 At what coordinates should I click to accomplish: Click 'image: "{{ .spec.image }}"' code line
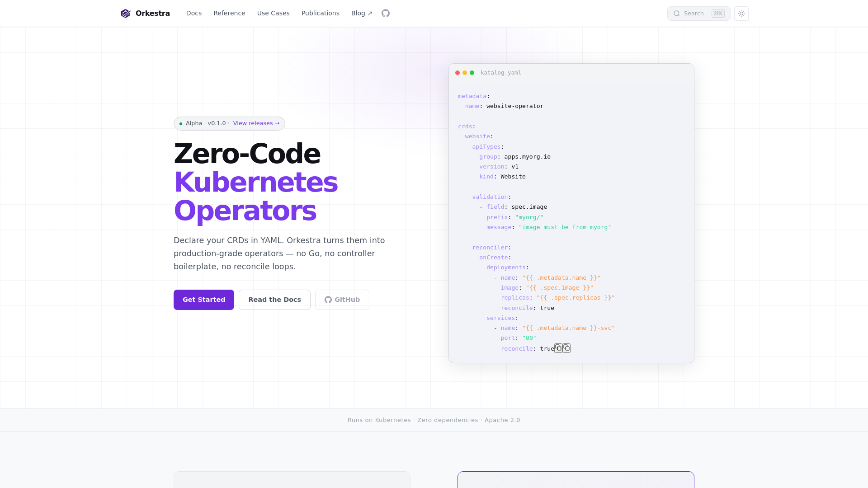[x=547, y=288]
